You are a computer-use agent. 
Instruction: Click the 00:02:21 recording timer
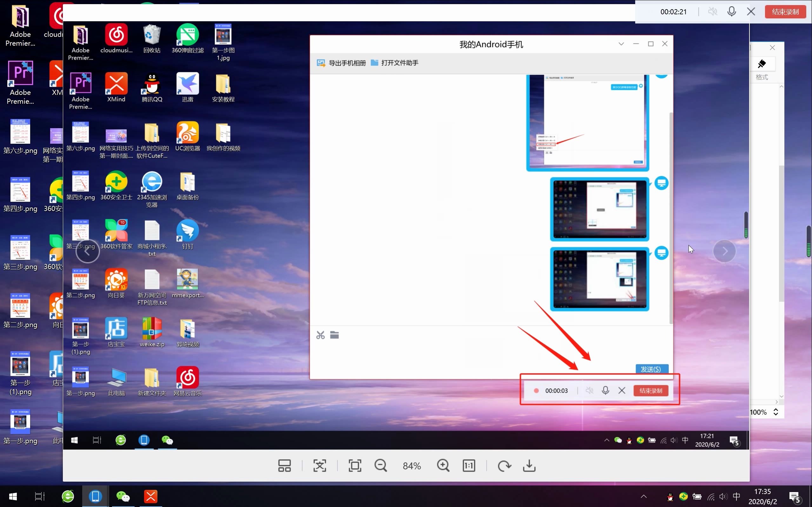[x=674, y=12]
